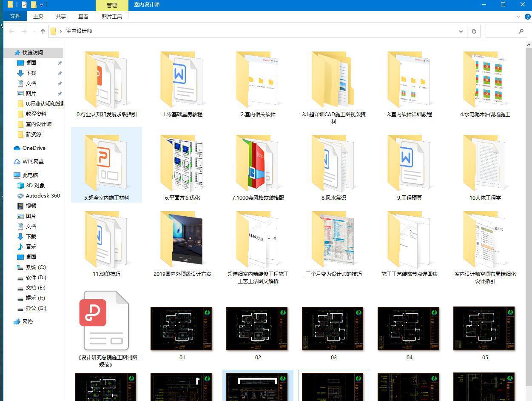The width and height of the screenshot is (532, 401).
Task: Refresh the current folder view
Action: [x=474, y=31]
